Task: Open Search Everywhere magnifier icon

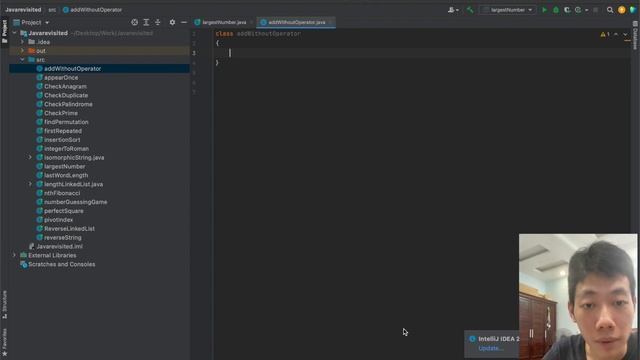Action: 610,10
